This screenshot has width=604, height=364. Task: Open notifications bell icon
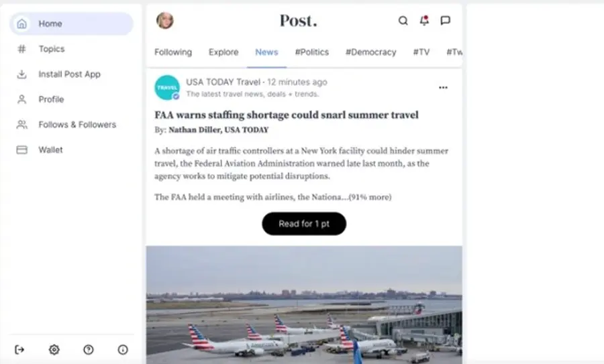424,21
